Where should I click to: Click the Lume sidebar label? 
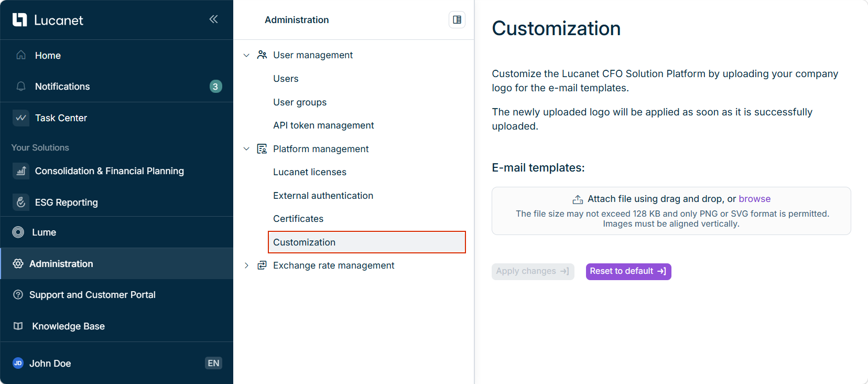[44, 232]
